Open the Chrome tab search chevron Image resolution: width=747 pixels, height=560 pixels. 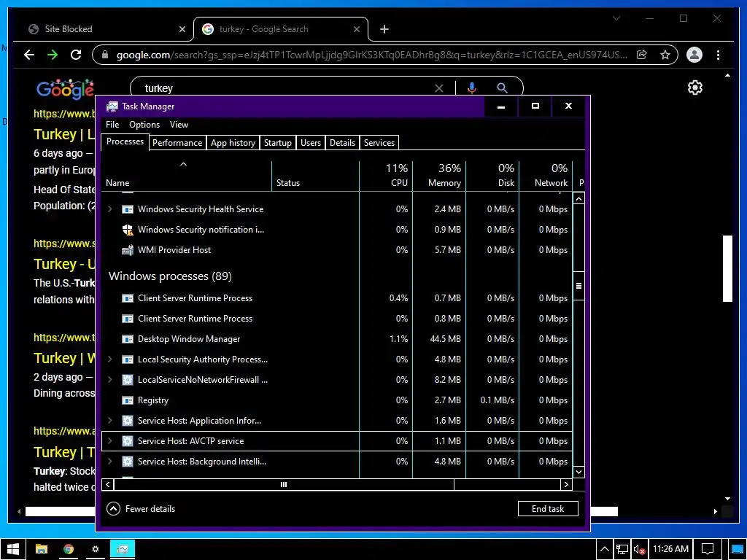[616, 18]
